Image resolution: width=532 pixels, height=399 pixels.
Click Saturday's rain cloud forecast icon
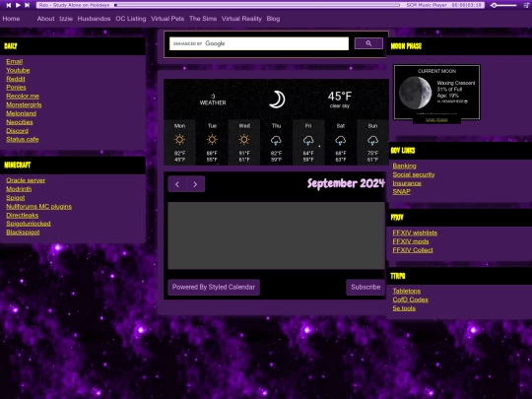[x=340, y=140]
